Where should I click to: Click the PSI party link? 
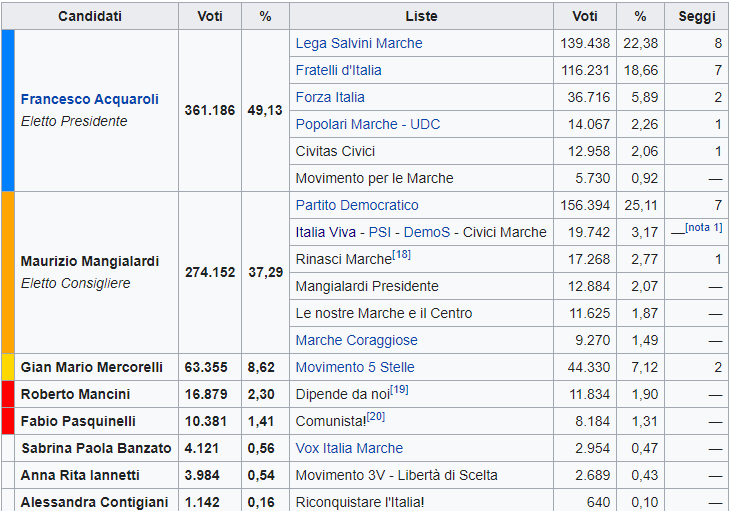380,232
